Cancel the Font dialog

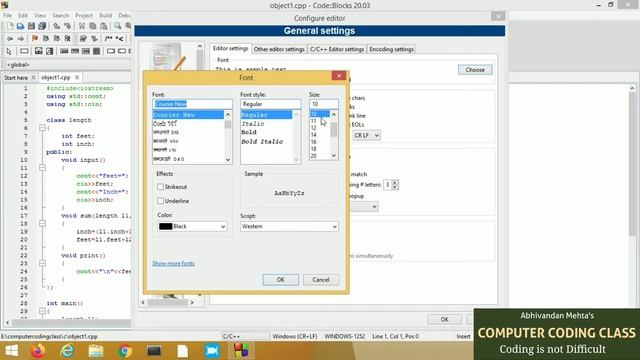(321, 280)
